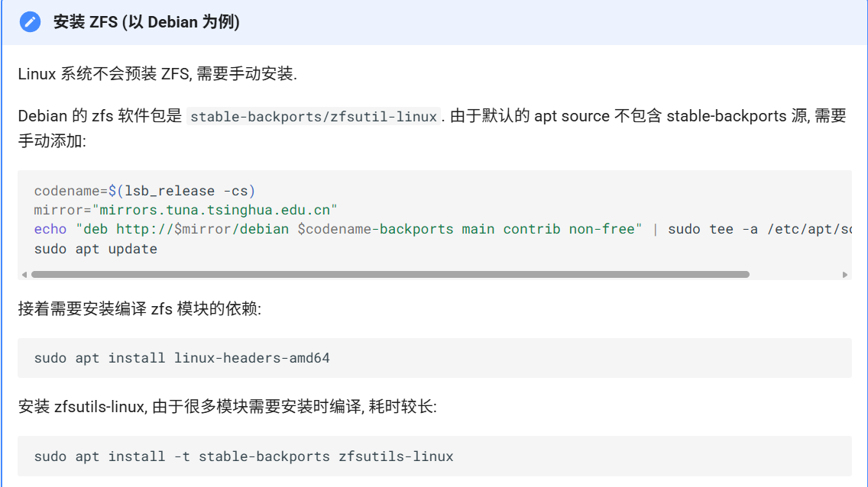Click the echo keyword in the code block
The height and width of the screenshot is (487, 868).
pos(50,229)
